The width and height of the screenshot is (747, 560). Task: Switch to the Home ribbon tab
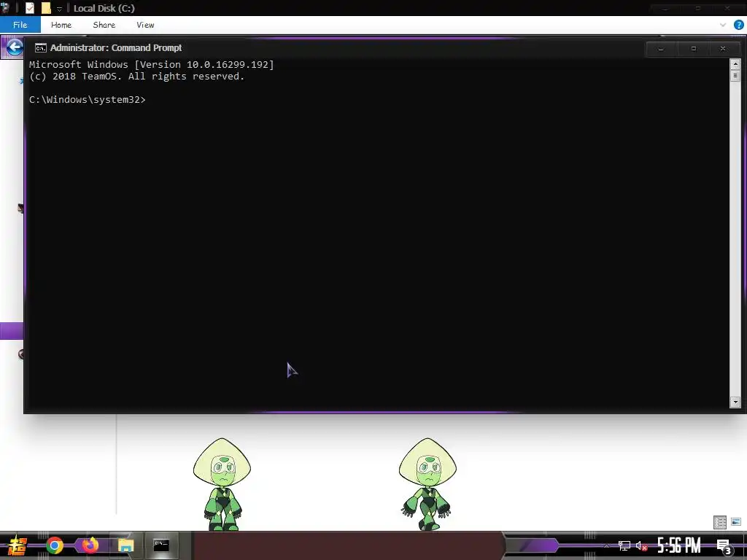pyautogui.click(x=61, y=25)
